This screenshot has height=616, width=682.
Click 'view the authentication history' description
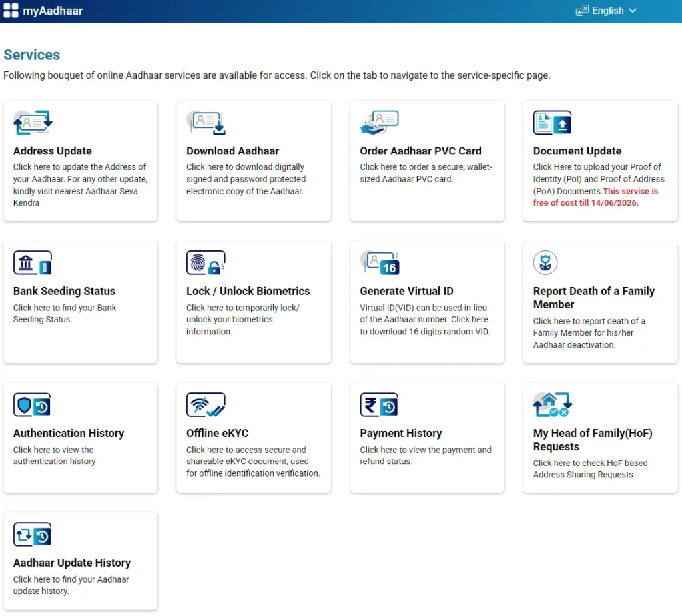click(54, 456)
